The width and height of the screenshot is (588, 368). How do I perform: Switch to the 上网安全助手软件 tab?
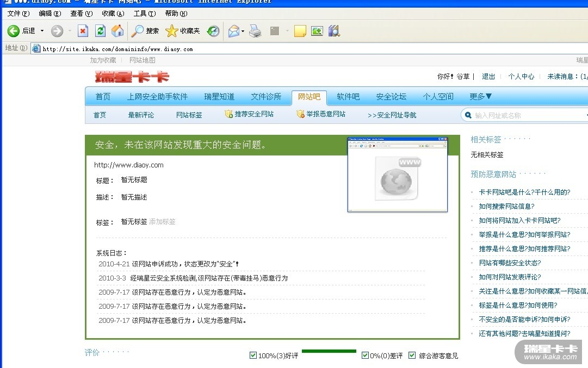[157, 97]
